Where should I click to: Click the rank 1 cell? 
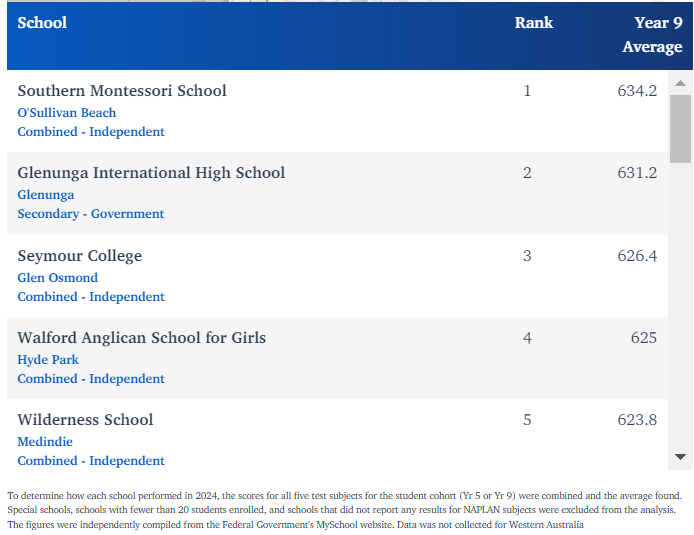(527, 91)
